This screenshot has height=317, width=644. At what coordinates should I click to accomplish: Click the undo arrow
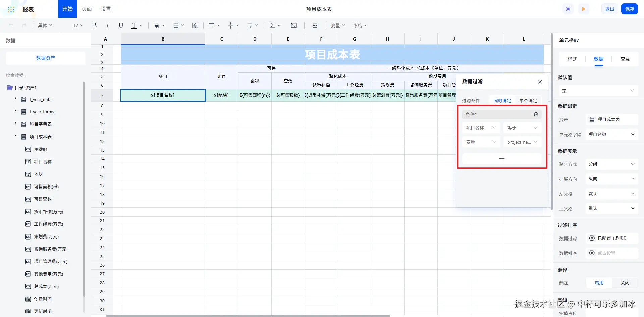click(x=11, y=25)
